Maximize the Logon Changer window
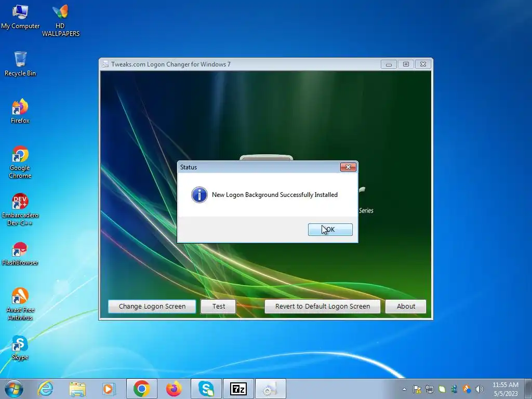 coord(406,64)
